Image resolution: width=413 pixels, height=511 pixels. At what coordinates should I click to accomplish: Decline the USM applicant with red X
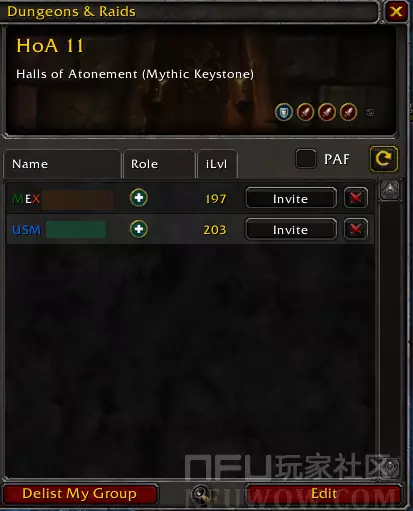point(356,229)
